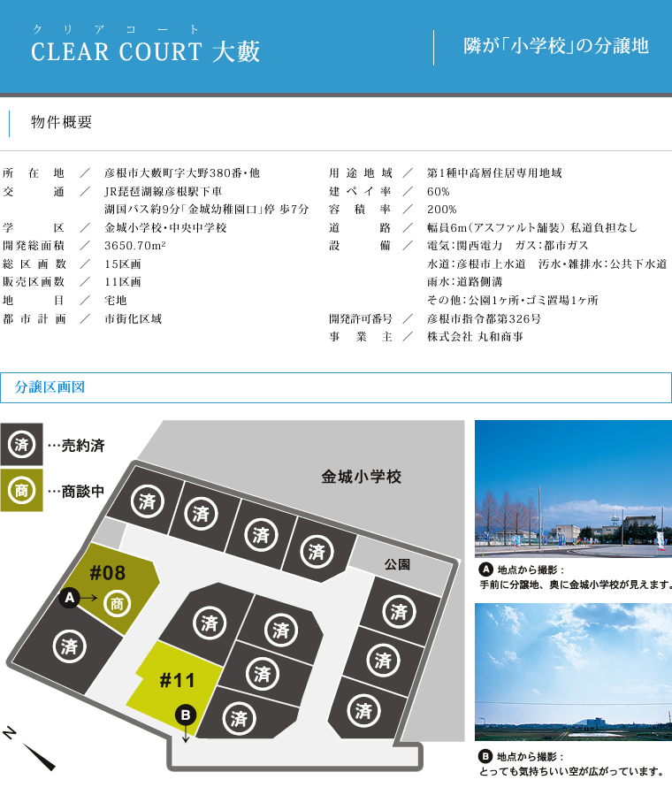Click the 分譲区画図 section header

[x=50, y=387]
